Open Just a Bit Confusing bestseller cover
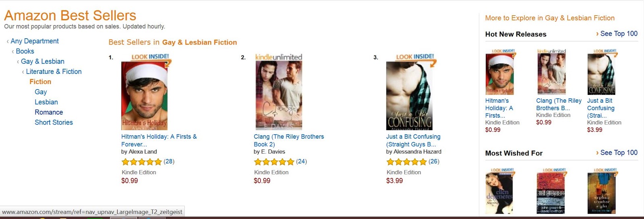Screen dimensions: 644x219 coord(409,95)
